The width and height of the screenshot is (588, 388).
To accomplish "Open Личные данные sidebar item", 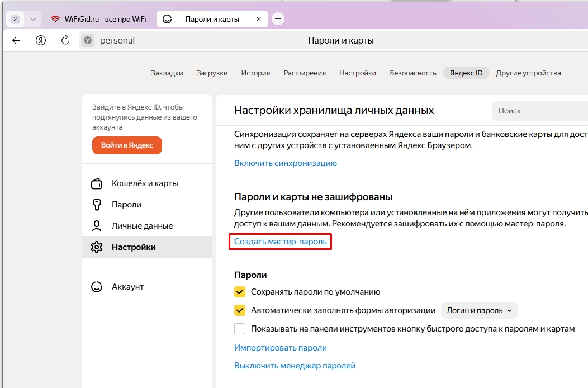I will 147,226.
